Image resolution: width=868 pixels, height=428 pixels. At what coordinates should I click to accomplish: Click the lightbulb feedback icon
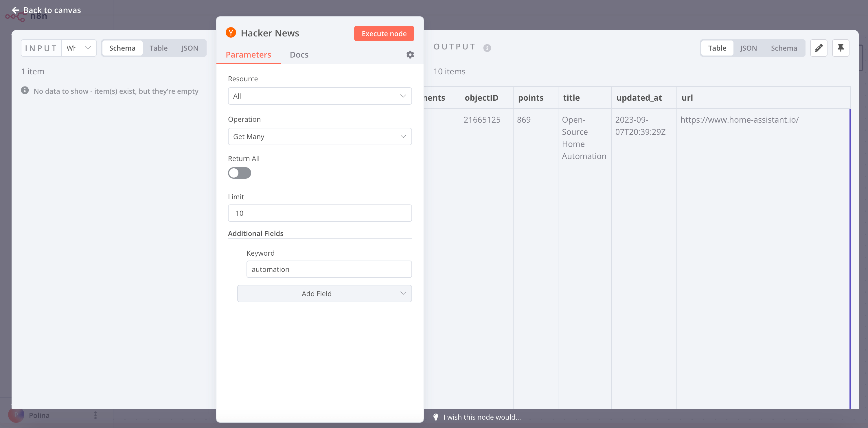436,417
